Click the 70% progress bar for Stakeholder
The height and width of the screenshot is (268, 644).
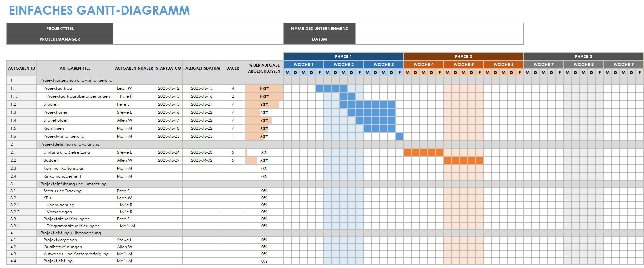[259, 120]
